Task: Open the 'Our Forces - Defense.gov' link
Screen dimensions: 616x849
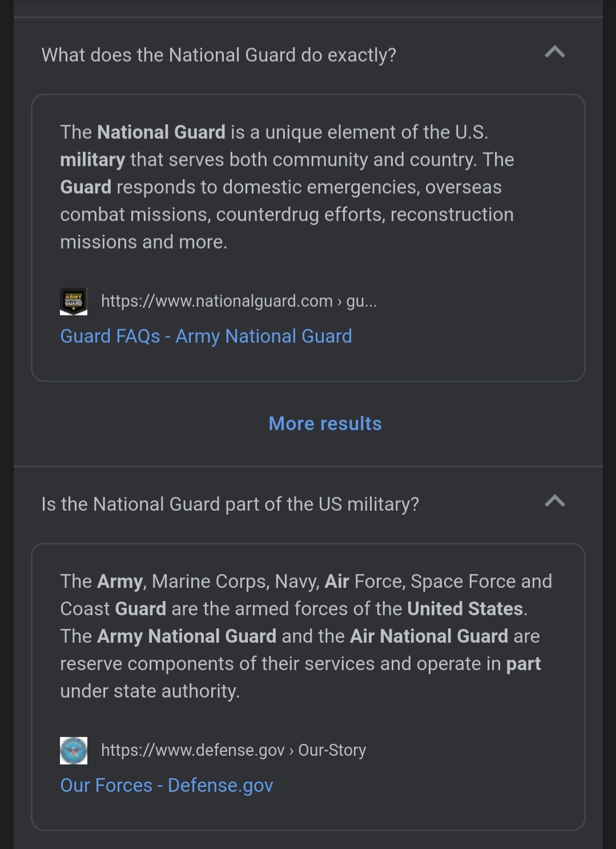Action: [x=167, y=786]
